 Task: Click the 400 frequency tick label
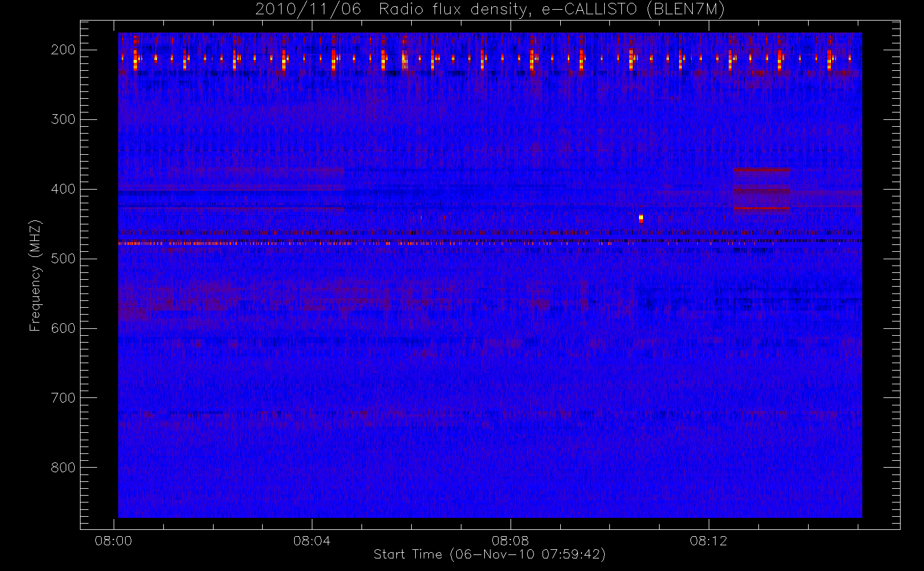[63, 189]
